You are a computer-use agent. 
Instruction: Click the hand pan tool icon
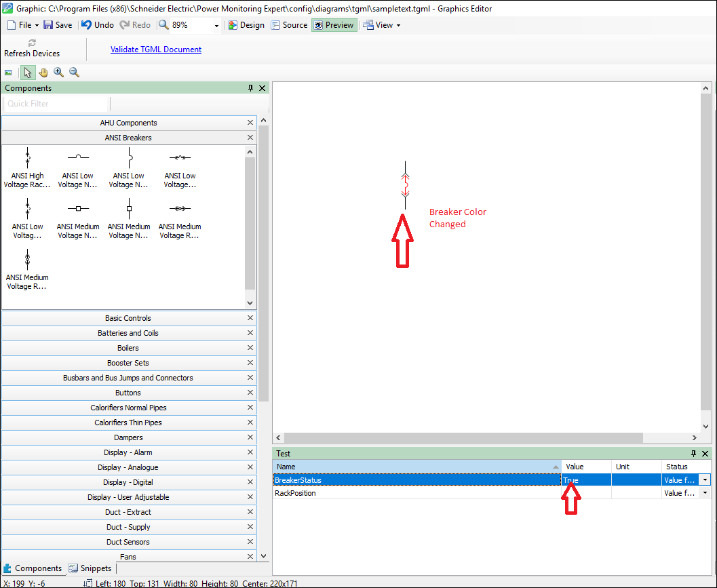pyautogui.click(x=43, y=73)
